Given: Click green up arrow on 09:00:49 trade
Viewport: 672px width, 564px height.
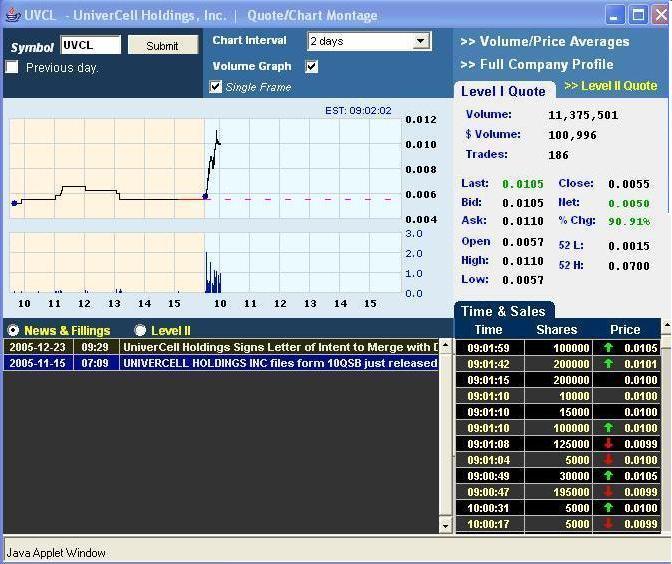Looking at the screenshot, I should tap(608, 476).
